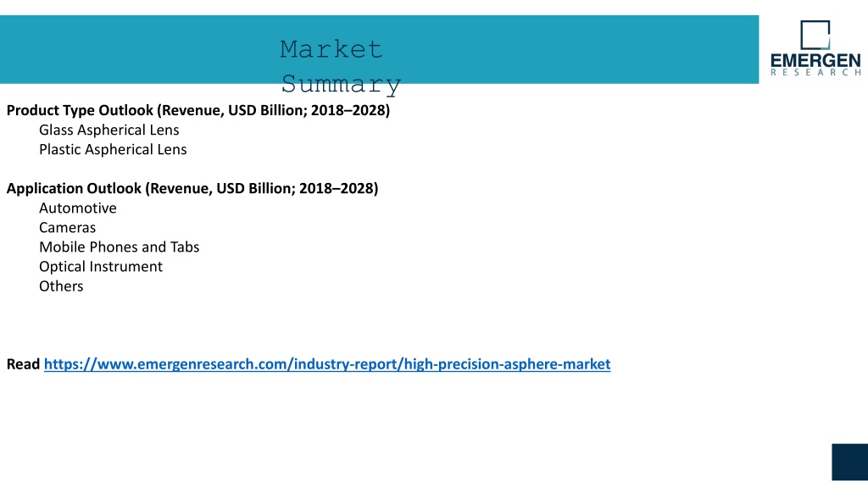Click the word 'Read' before the link
This screenshot has width=868, height=488.
coord(23,364)
